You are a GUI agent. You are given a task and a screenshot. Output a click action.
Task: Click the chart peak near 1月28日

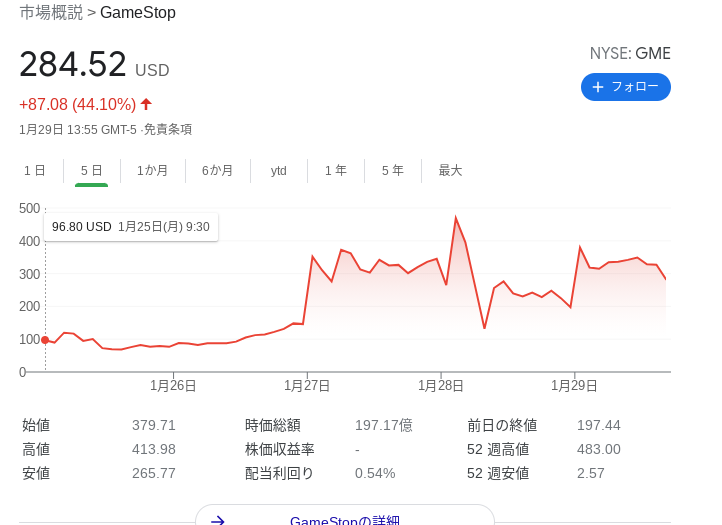coord(456,217)
